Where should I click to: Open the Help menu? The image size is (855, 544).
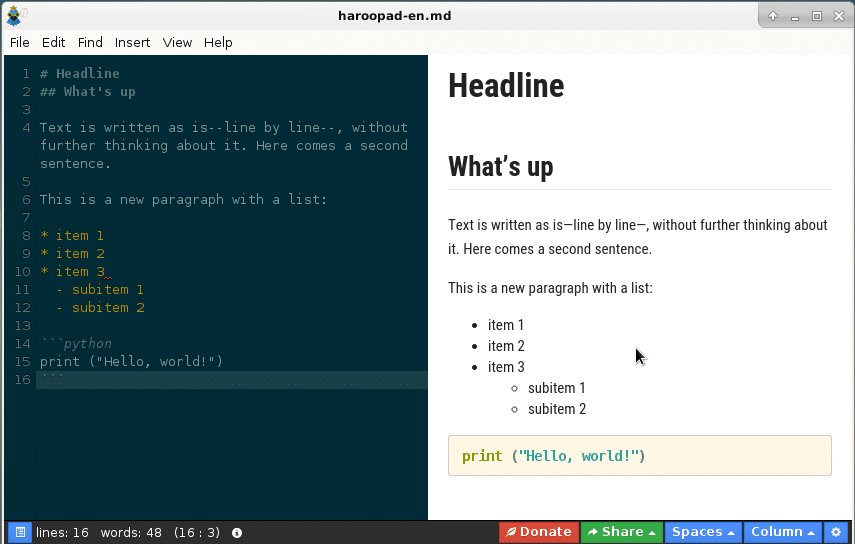218,43
